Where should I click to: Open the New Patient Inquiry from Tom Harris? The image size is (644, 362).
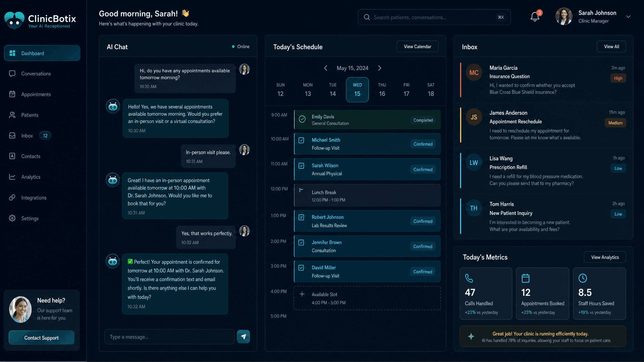point(543,217)
